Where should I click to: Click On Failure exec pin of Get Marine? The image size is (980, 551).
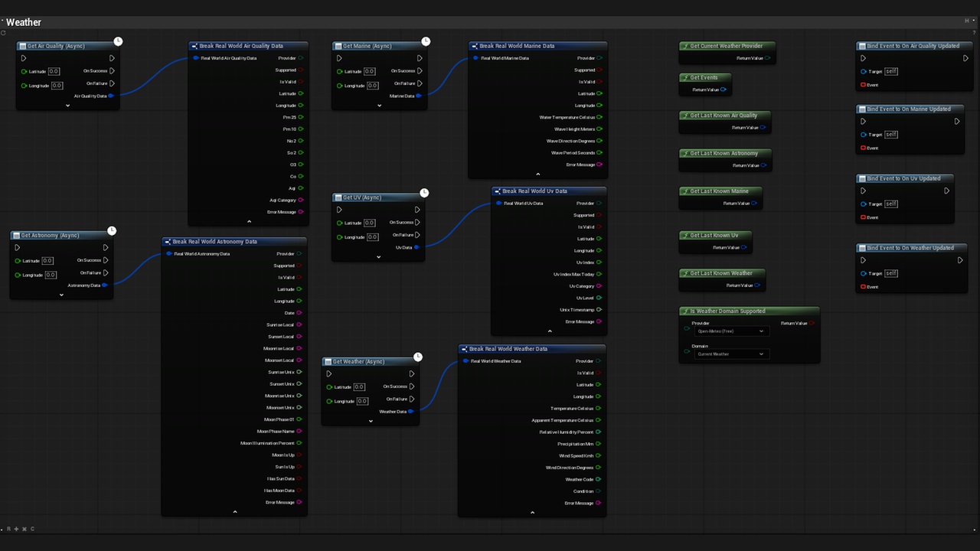point(420,83)
